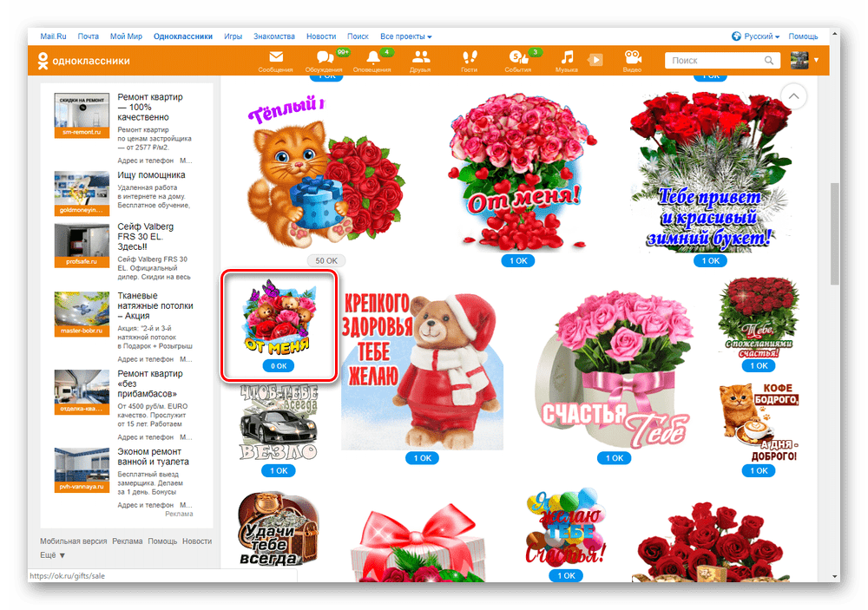Select the Удачи тебе всегда chest gift
Image resolution: width=868 pixels, height=610 pixels.
(x=279, y=528)
